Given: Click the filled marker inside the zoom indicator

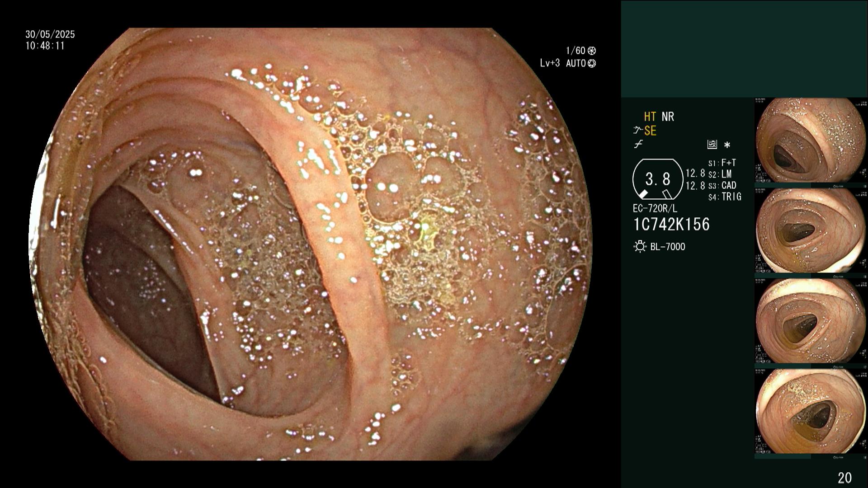Looking at the screenshot, I should click(643, 194).
